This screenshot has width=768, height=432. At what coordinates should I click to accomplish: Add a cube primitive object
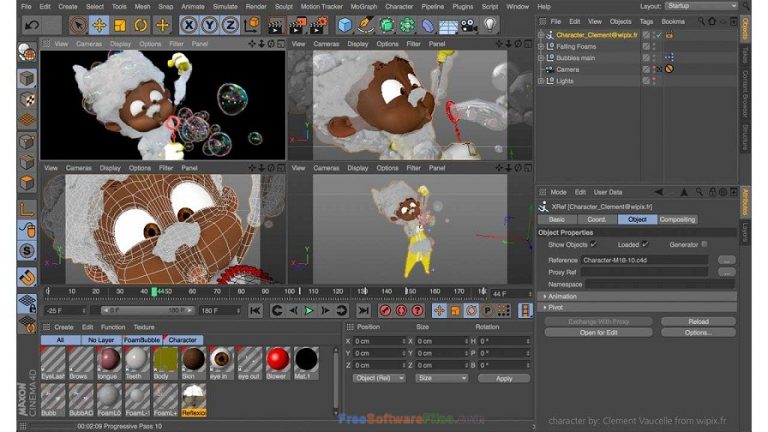[345, 25]
